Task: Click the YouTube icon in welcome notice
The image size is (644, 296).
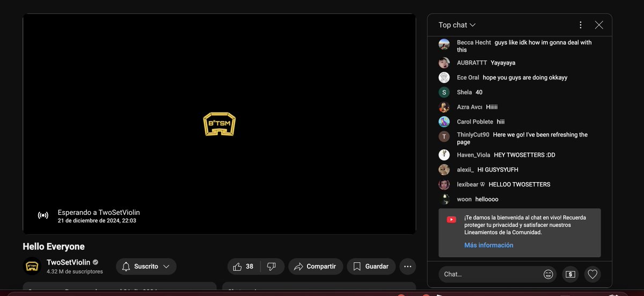Action: [x=451, y=219]
